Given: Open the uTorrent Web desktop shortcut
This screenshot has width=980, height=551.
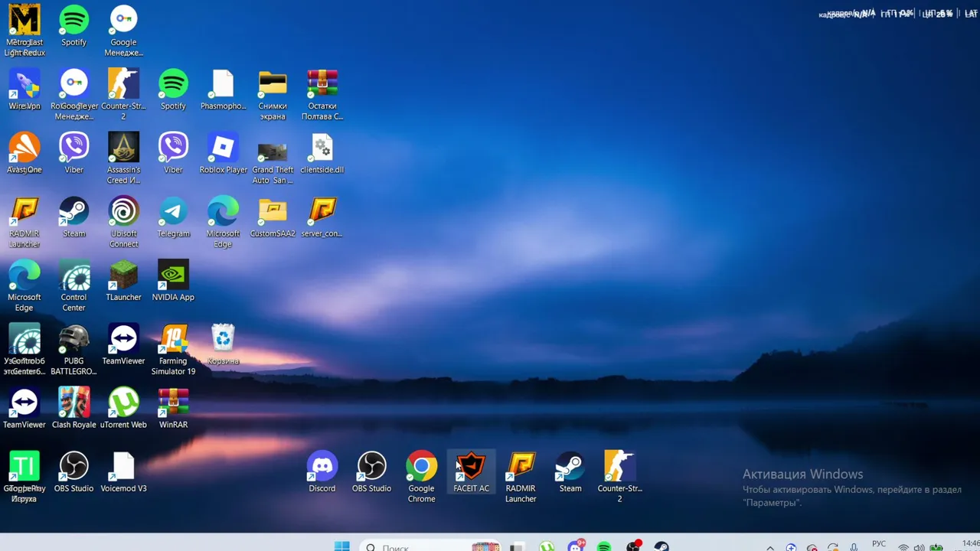Looking at the screenshot, I should click(123, 408).
